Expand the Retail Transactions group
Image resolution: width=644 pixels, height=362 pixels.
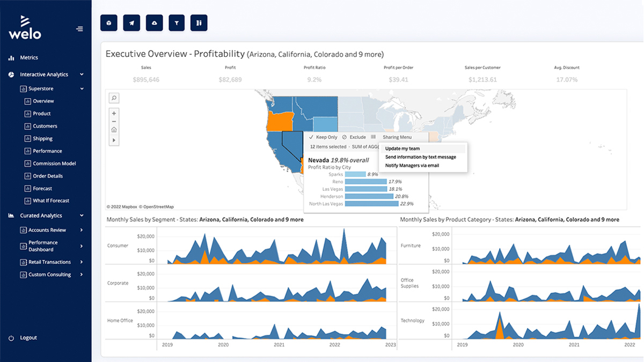pyautogui.click(x=82, y=262)
